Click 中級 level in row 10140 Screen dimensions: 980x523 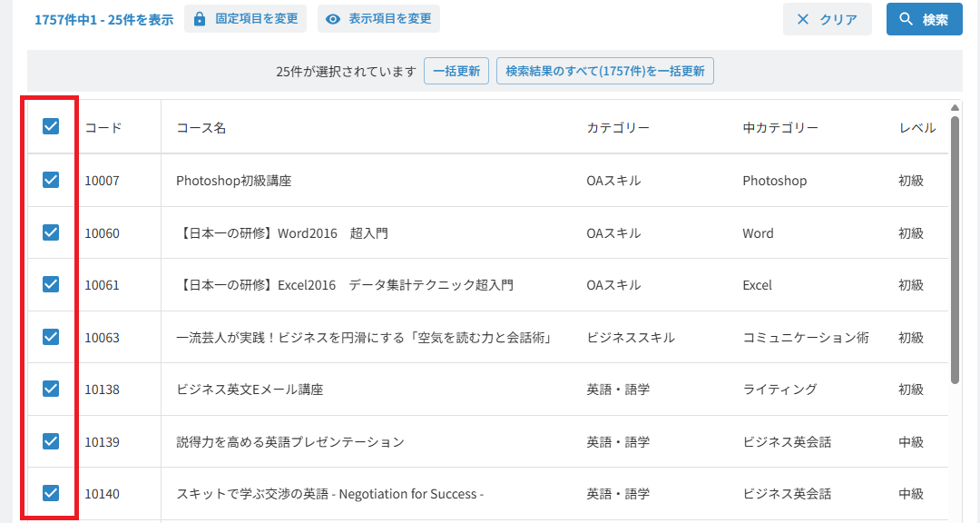(911, 494)
